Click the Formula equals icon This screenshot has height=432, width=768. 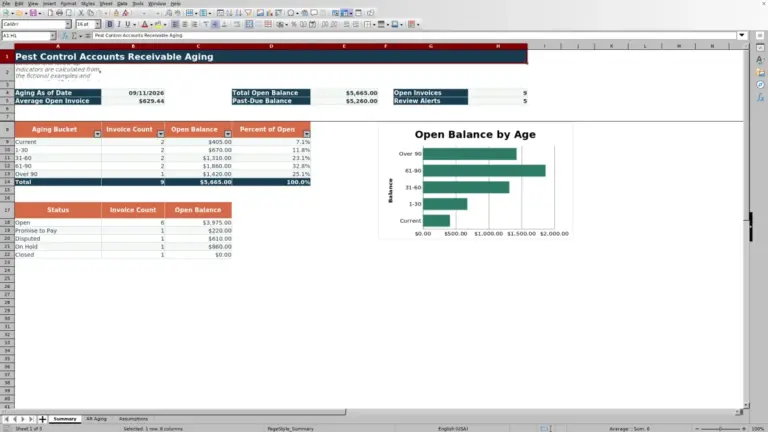[88, 35]
